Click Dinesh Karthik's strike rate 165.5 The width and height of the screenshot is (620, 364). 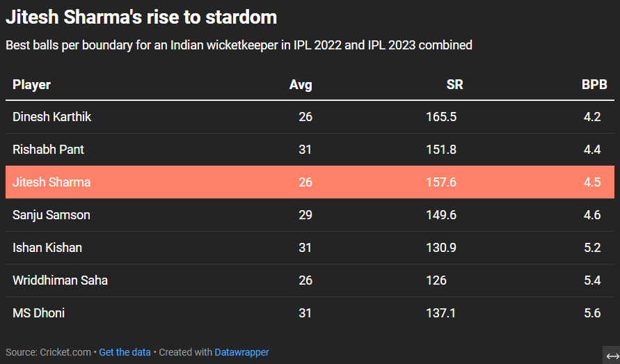click(441, 117)
